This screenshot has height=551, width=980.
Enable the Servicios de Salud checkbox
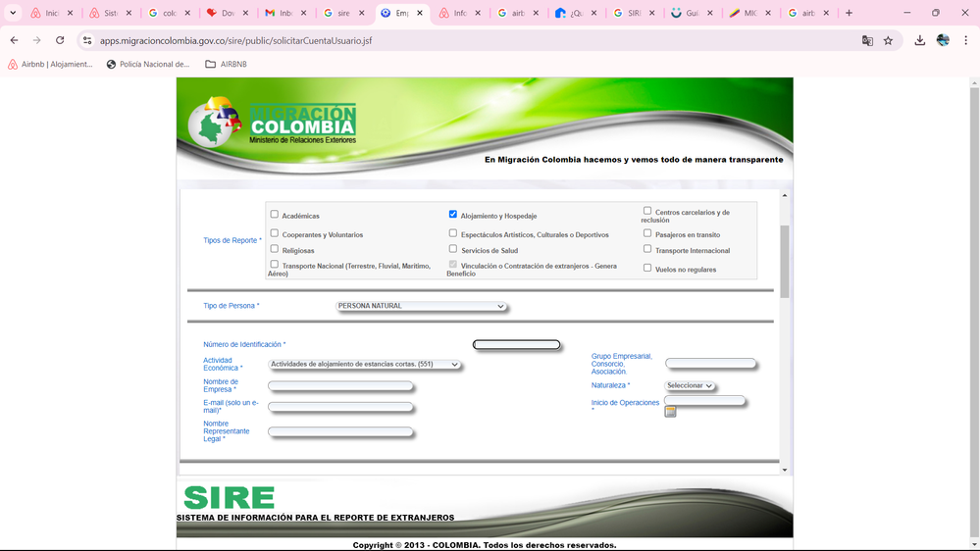[x=453, y=249]
